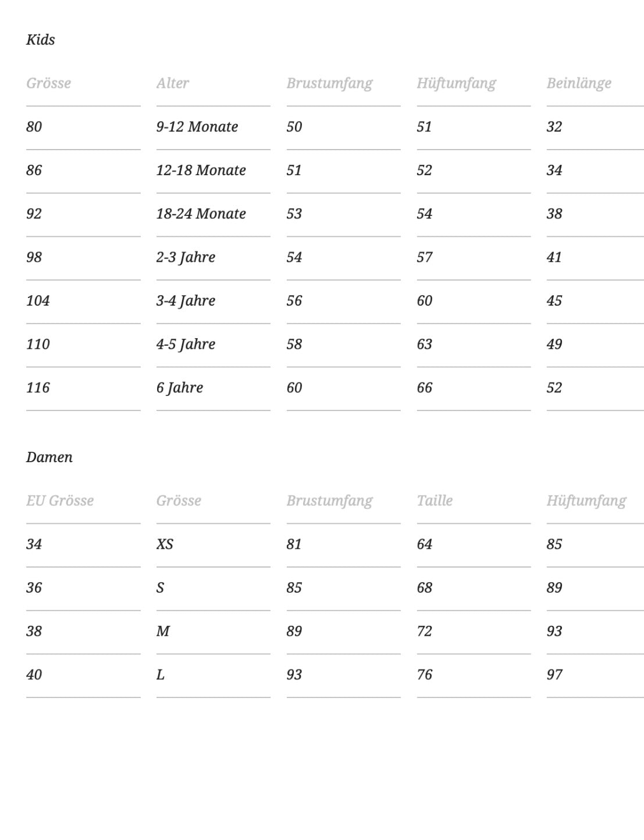This screenshot has width=644, height=840.
Task: Select kids size 116 cell
Action: pyautogui.click(x=38, y=388)
